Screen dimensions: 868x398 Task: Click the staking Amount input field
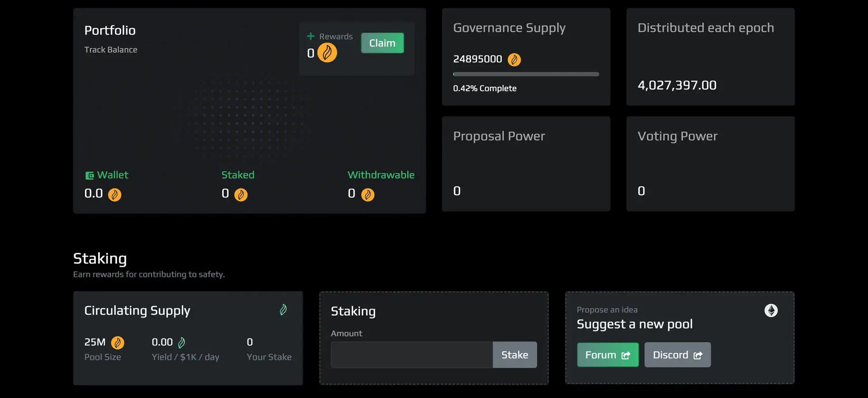click(411, 355)
